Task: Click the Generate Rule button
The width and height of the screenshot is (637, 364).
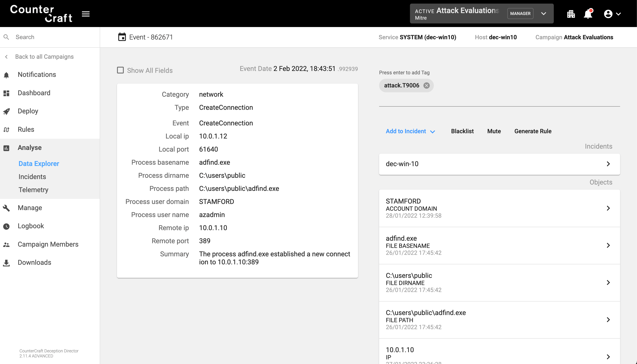Action: point(533,131)
